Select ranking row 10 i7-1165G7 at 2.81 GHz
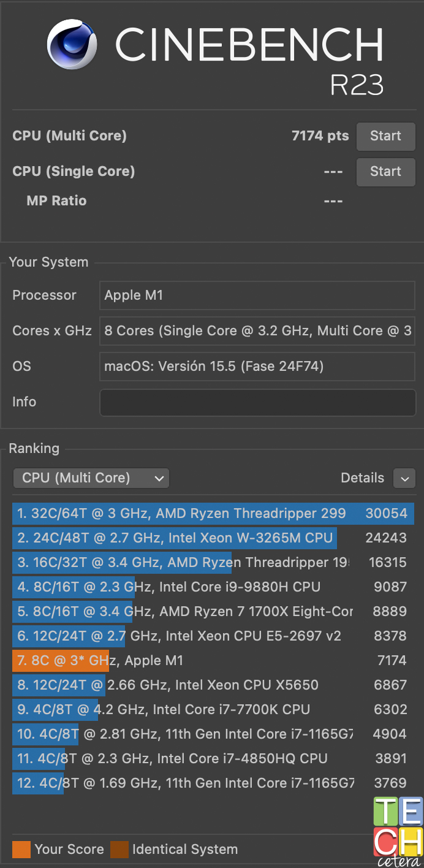 point(213,734)
